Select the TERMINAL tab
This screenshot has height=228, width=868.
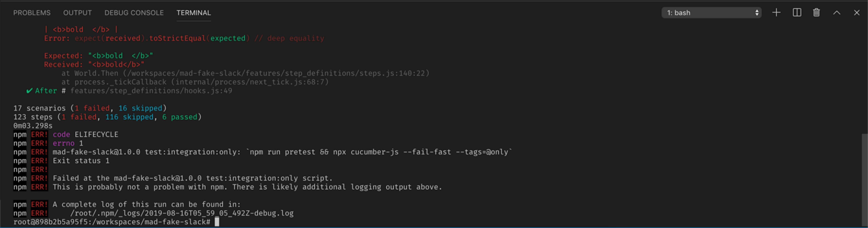point(194,13)
